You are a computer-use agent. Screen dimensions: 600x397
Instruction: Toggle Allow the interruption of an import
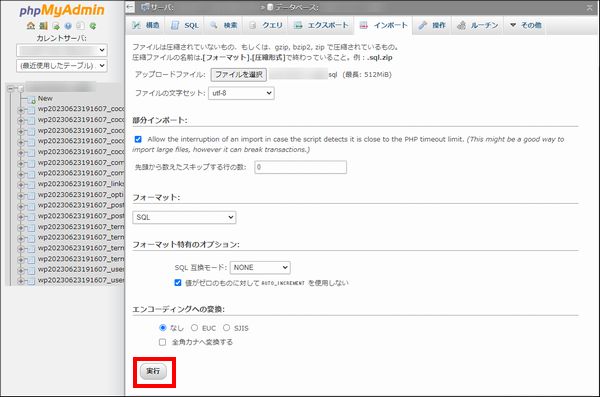click(138, 139)
